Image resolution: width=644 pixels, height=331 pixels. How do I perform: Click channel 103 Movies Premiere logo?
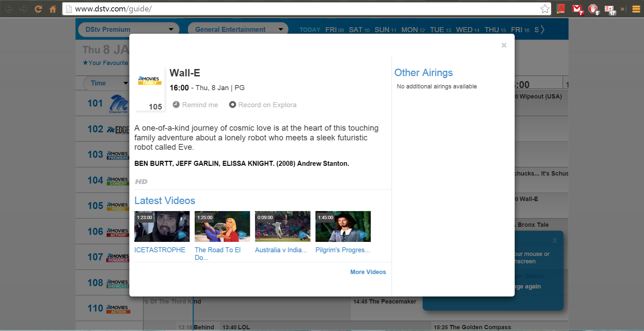(118, 155)
